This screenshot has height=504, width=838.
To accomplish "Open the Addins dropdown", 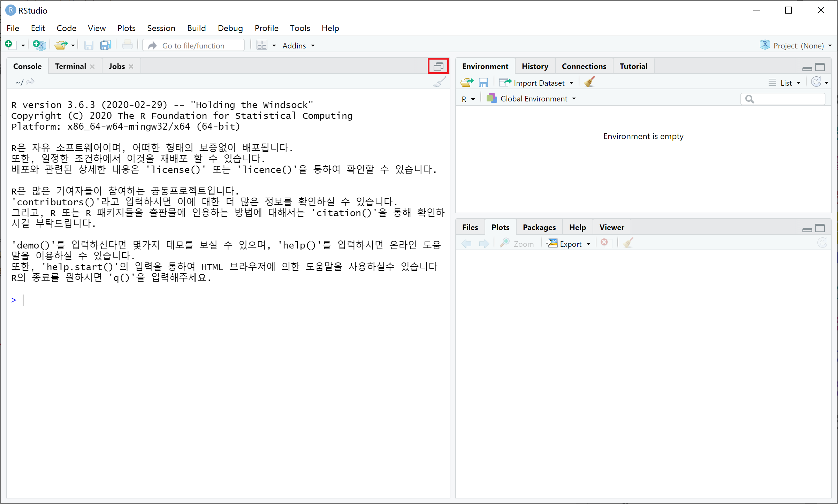I will tap(298, 46).
